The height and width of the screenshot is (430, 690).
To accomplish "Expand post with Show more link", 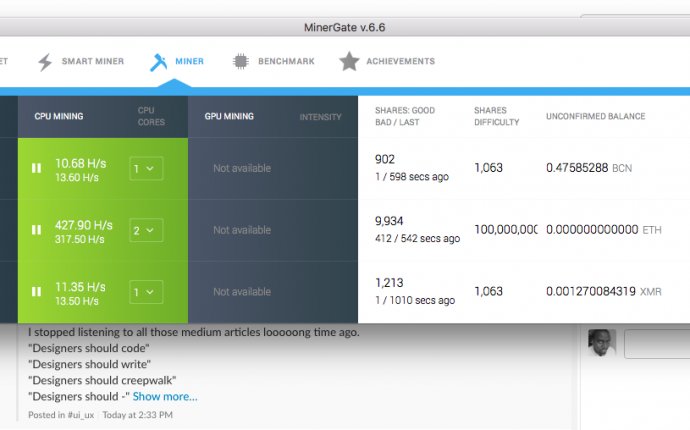I will [x=165, y=397].
